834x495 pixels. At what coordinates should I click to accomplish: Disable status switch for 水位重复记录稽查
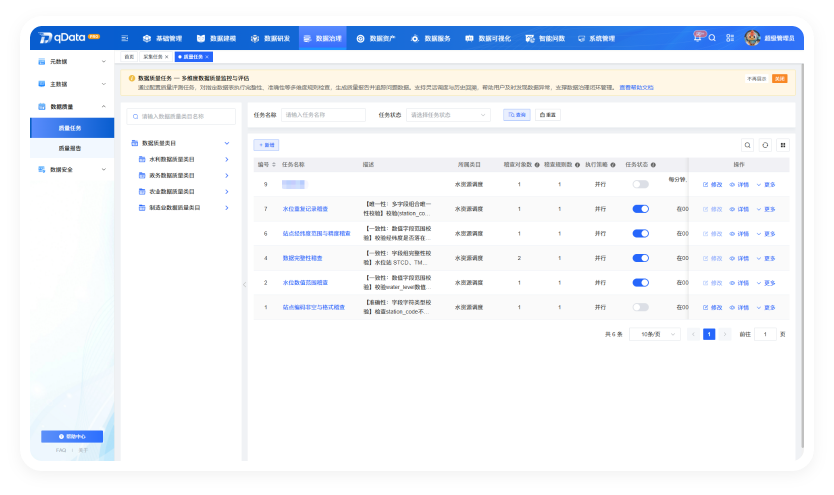[x=640, y=209]
